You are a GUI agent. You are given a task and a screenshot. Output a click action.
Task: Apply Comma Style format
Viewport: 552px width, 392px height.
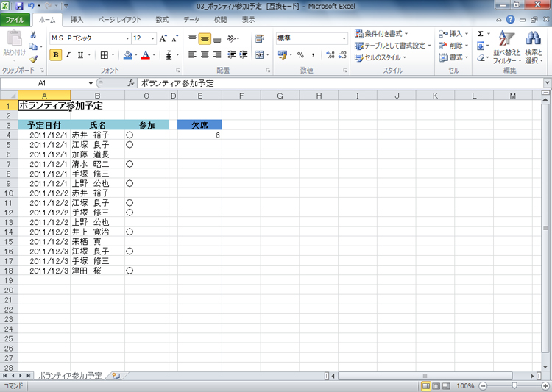[x=313, y=55]
